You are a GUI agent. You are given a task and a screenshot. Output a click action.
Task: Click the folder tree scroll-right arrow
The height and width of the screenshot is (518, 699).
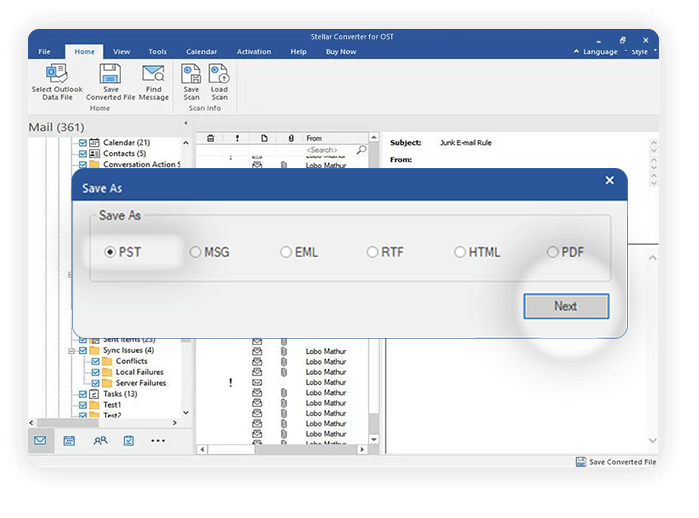tap(175, 422)
